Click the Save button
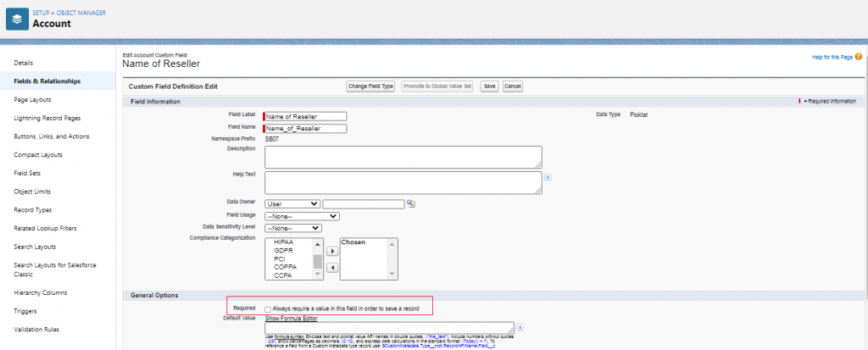The width and height of the screenshot is (868, 350). [x=489, y=86]
